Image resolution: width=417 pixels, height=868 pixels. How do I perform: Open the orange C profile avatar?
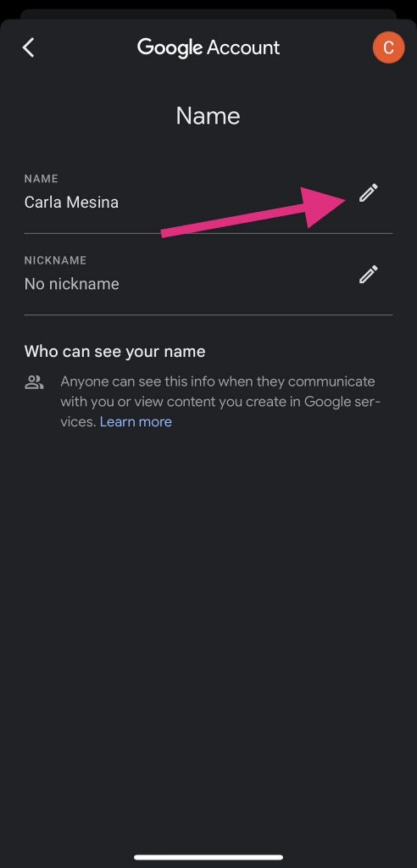388,47
